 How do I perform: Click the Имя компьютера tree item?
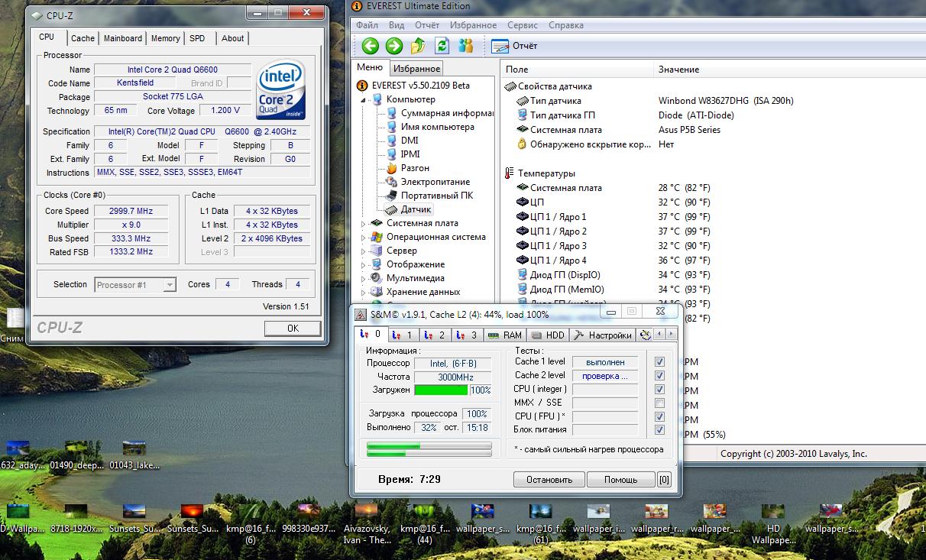tap(437, 127)
